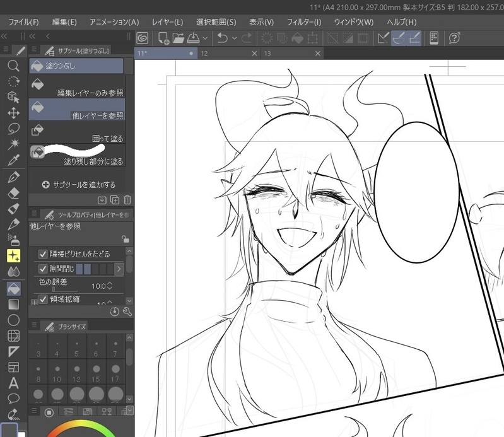The width and height of the screenshot is (504, 437).
Task: Select 囲って塗る sub tool
Action: point(77,132)
